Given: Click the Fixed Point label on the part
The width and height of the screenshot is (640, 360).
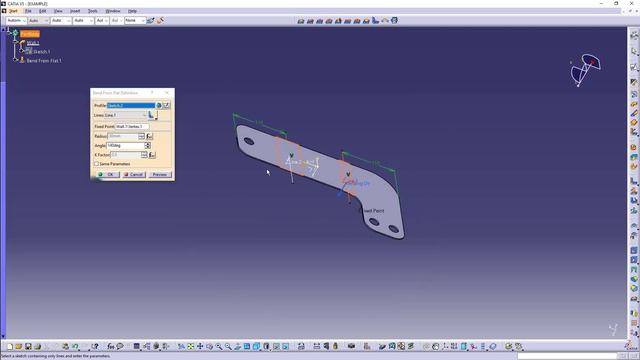Looking at the screenshot, I should [373, 211].
